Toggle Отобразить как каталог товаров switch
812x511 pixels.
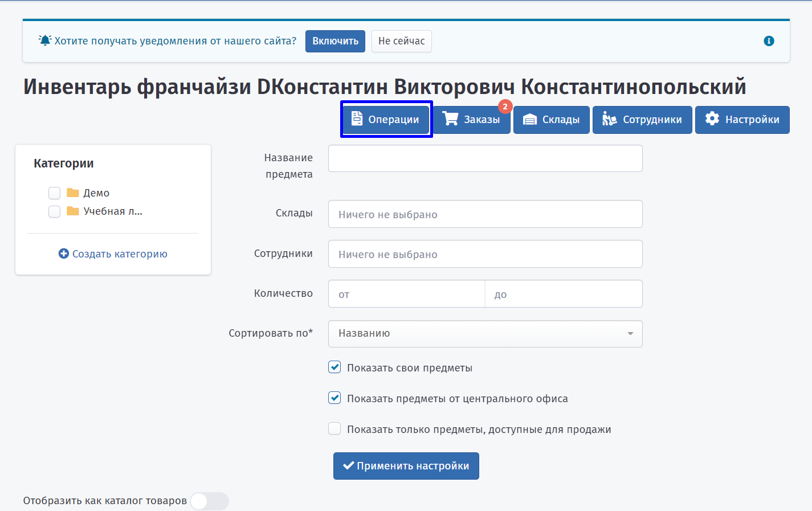pos(209,501)
